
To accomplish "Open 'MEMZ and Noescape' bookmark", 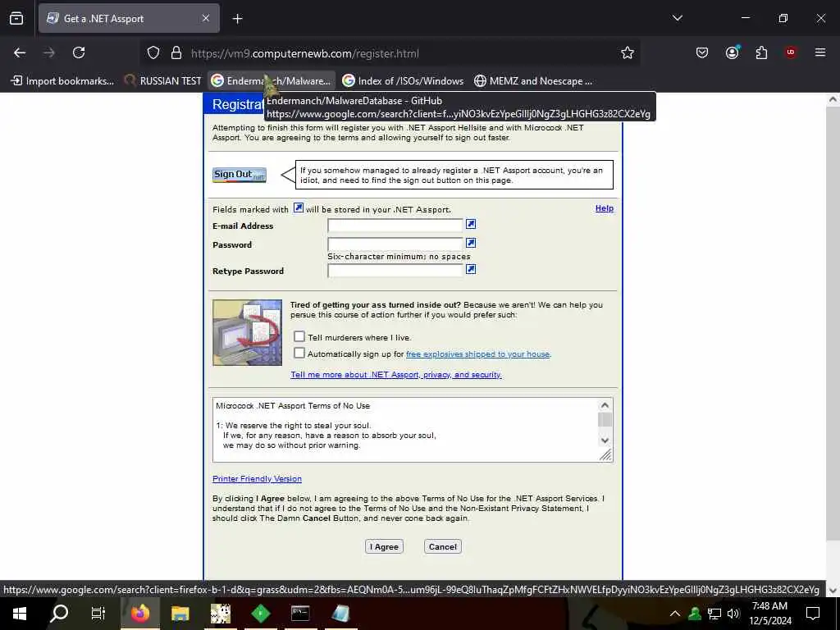I will coord(533,81).
